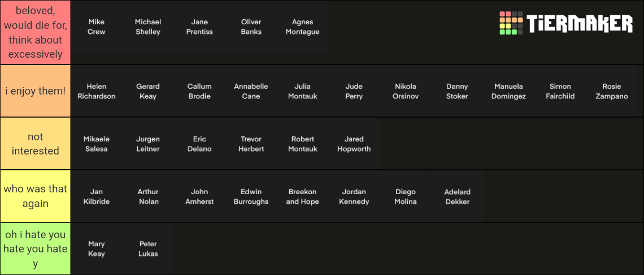Viewport: 644px width, 275px height.
Task: Click the Gerard Keay tile
Action: click(148, 91)
